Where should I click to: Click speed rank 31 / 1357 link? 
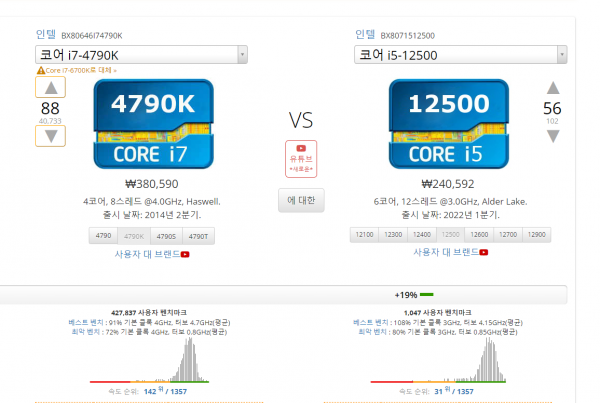coord(454,391)
